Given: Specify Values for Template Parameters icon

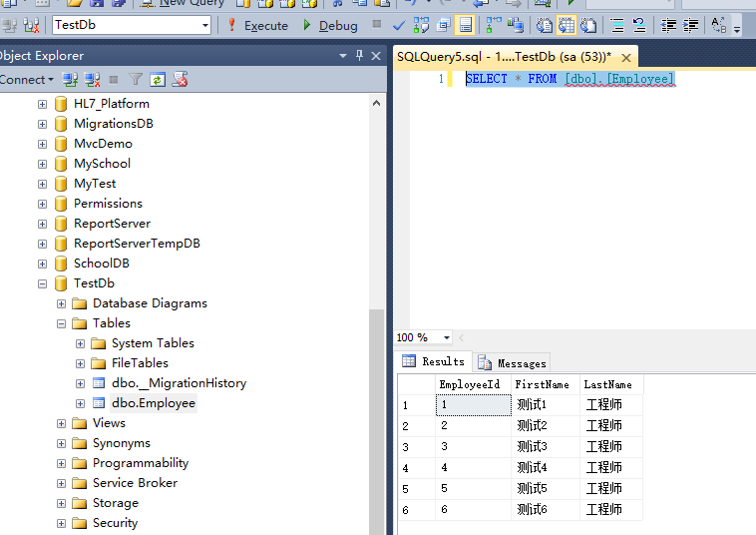Looking at the screenshot, I should tap(718, 25).
